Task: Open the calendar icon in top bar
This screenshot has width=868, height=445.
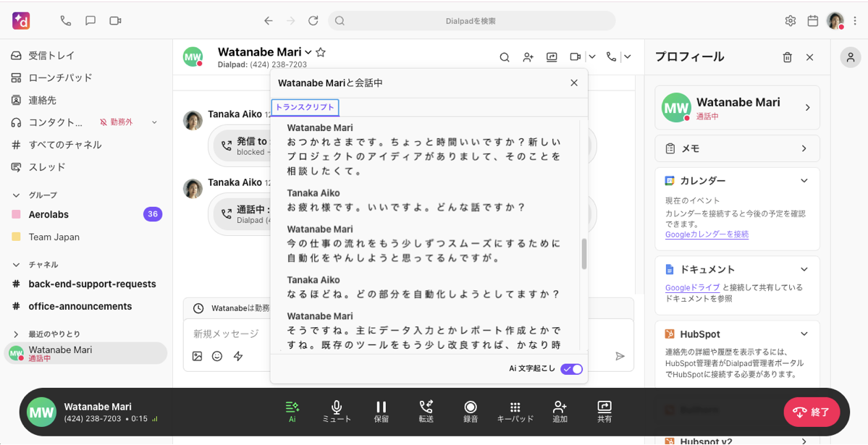Action: point(813,21)
